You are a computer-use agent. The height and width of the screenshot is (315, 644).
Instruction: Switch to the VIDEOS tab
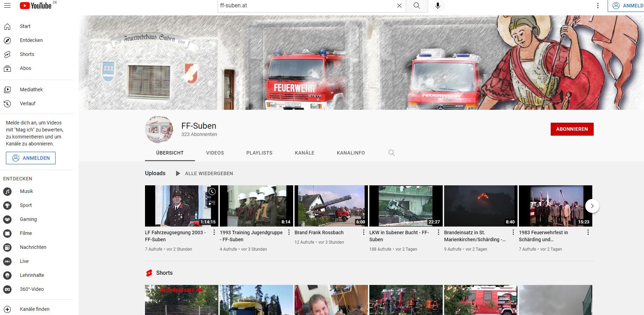(215, 153)
